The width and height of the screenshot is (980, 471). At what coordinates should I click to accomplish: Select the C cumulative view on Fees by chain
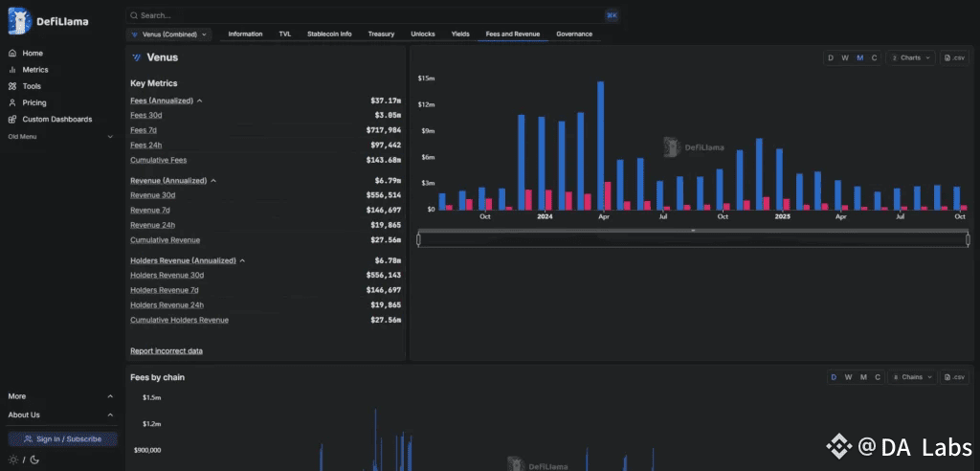pos(878,377)
